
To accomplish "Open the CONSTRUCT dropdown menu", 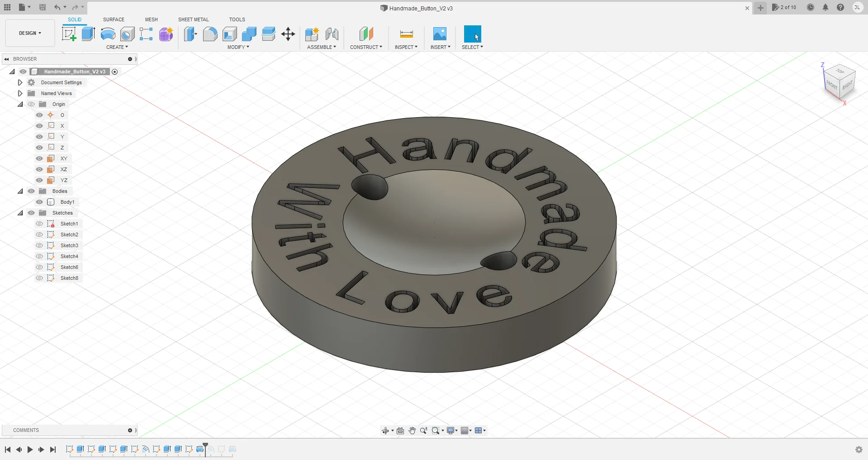I will [x=366, y=47].
